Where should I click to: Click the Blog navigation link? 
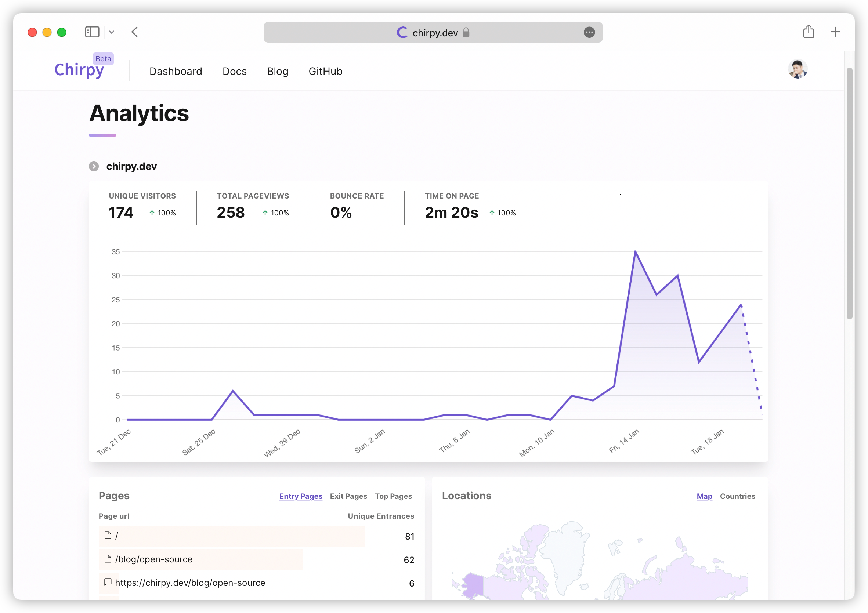pyautogui.click(x=278, y=71)
